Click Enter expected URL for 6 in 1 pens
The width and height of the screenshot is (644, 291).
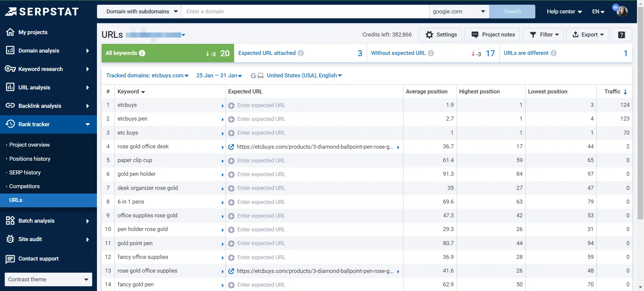pyautogui.click(x=261, y=202)
